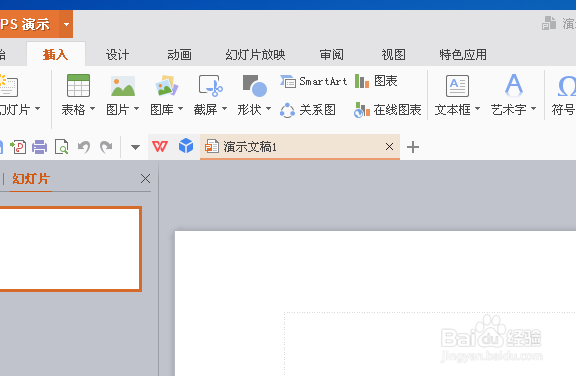Screen dimensions: 576x376
Task: Open the 设计 ribbon tab
Action: point(118,55)
